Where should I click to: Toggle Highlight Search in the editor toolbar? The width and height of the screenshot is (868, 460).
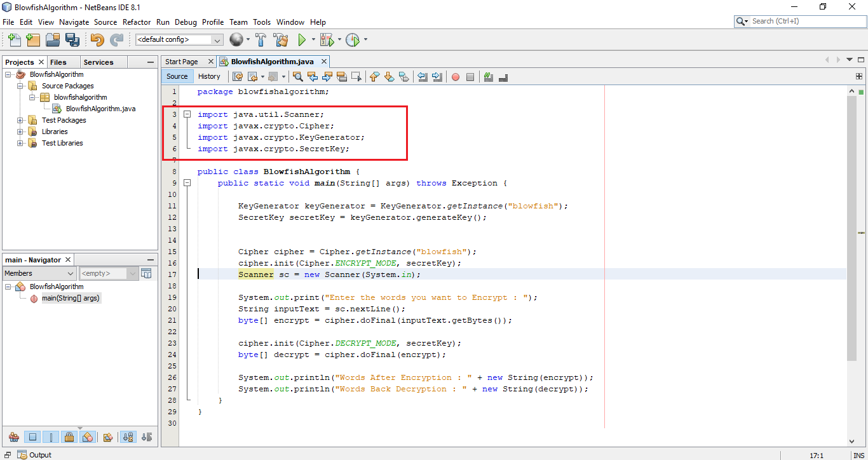[341, 76]
